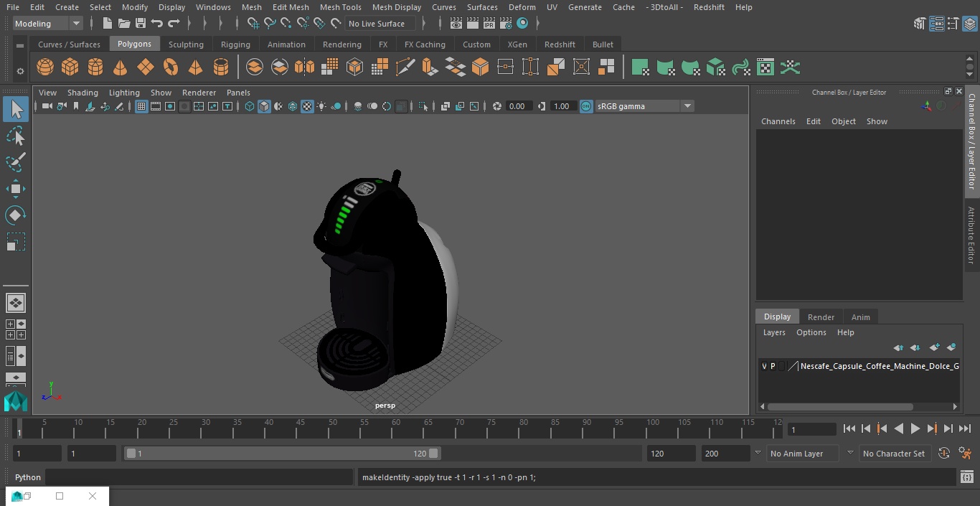This screenshot has height=506, width=980.
Task: Toggle smooth shade all cube icon
Action: pos(264,106)
